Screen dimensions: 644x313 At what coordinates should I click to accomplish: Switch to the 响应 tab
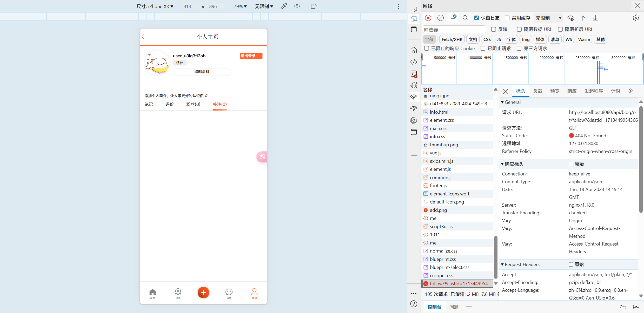(572, 91)
